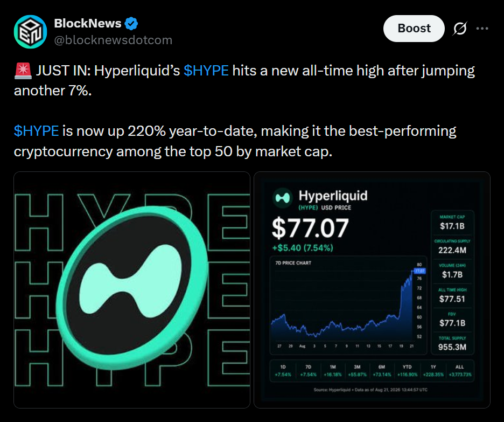Click the Hyperliquid logo in the price card
The image size is (504, 422).
click(283, 198)
